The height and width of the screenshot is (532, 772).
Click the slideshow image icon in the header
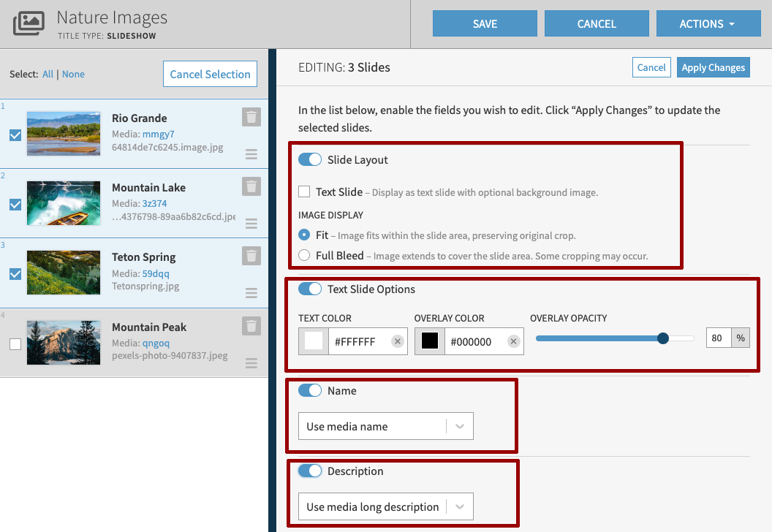click(x=28, y=23)
